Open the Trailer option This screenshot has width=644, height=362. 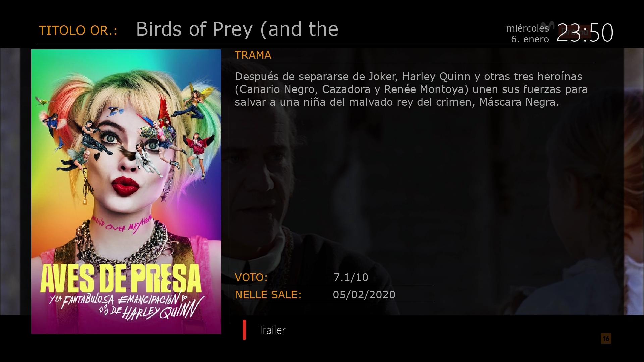272,330
